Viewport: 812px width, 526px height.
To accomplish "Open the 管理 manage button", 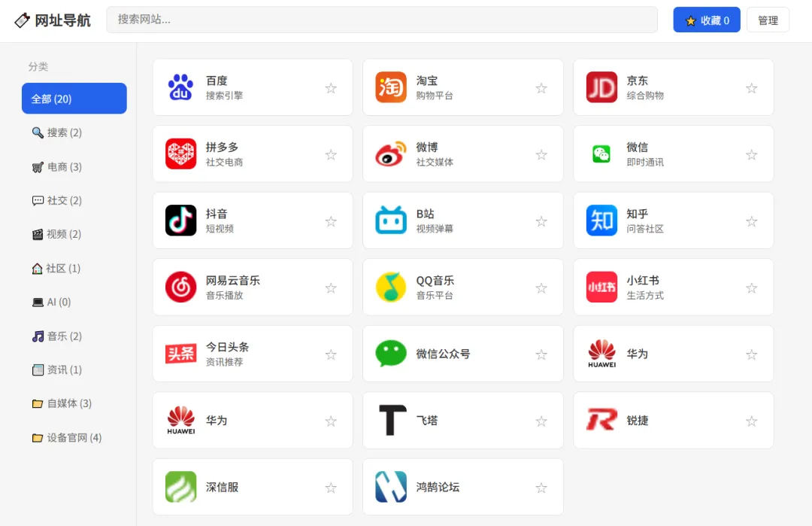I will 768,20.
